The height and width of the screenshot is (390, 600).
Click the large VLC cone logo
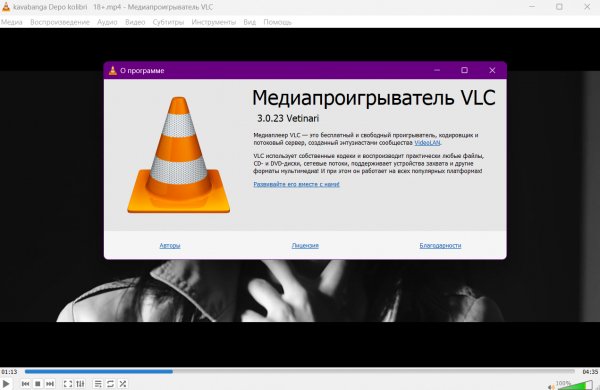[179, 155]
